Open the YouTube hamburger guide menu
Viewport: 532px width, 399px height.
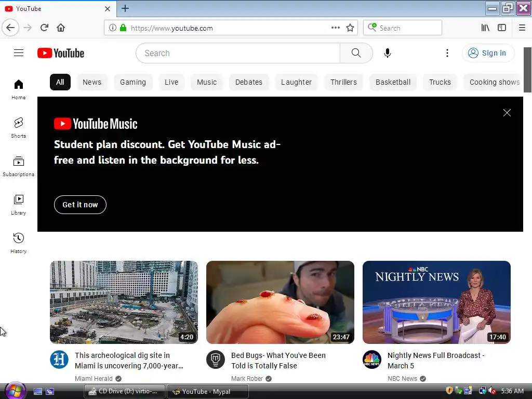tap(19, 53)
